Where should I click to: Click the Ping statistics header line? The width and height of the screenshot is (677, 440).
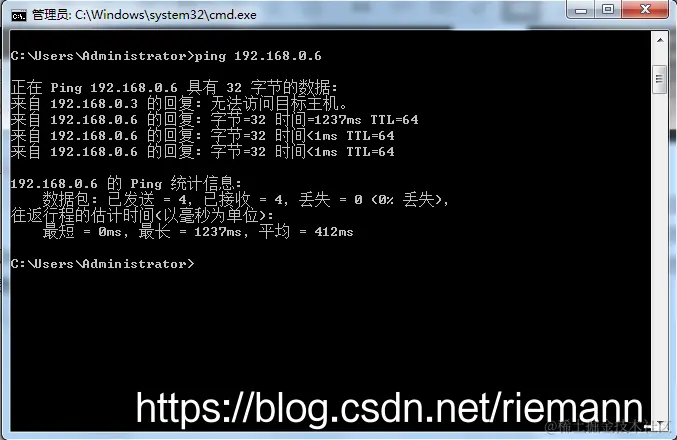point(126,184)
